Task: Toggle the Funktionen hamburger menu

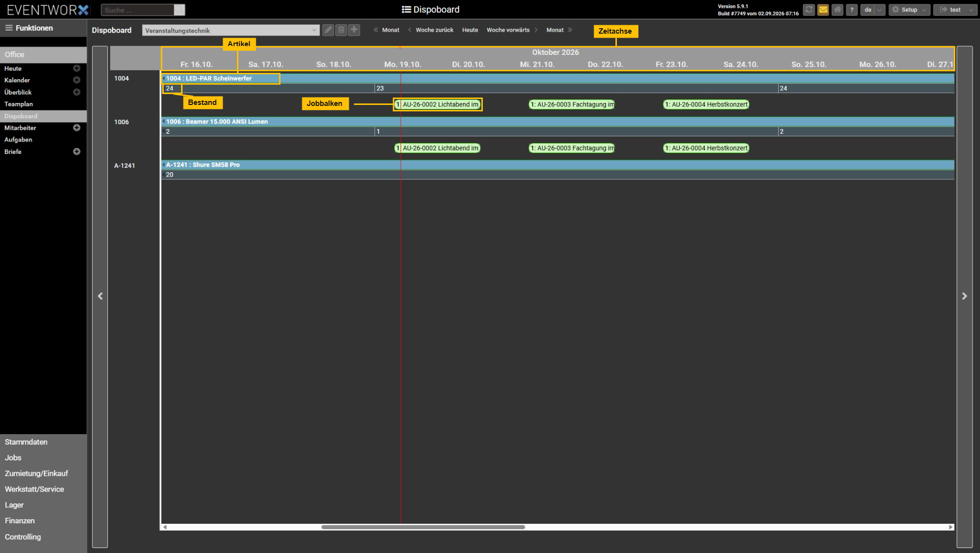Action: tap(9, 28)
